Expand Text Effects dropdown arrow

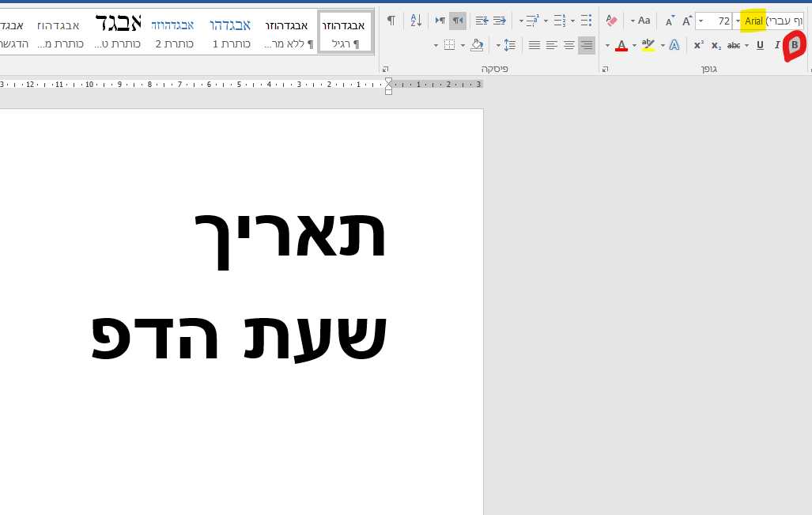point(663,46)
